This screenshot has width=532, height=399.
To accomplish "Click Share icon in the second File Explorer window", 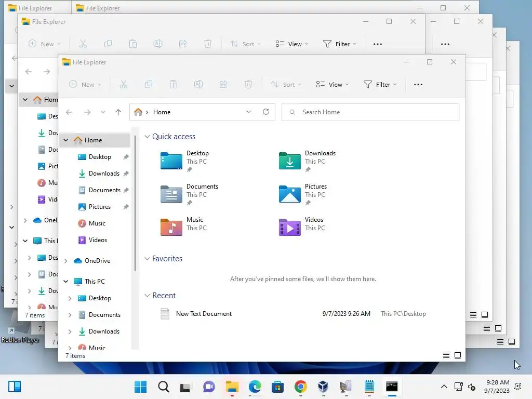I will click(x=183, y=44).
